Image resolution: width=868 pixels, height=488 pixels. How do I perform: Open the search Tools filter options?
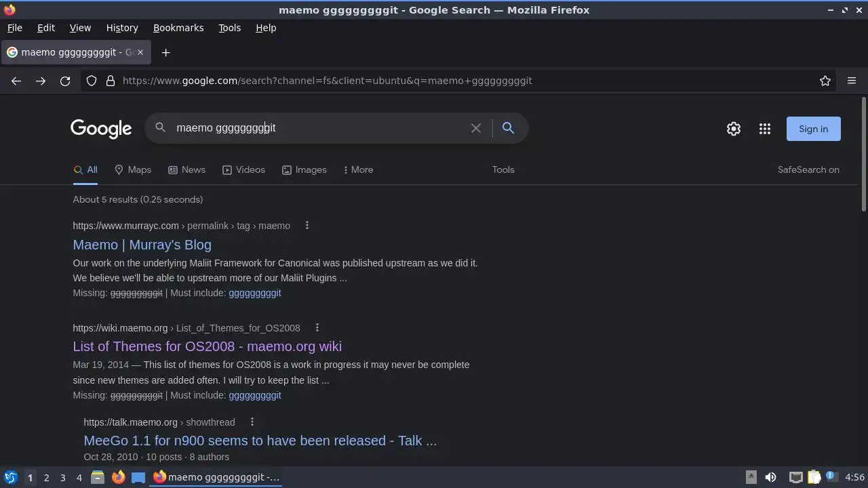pos(503,169)
